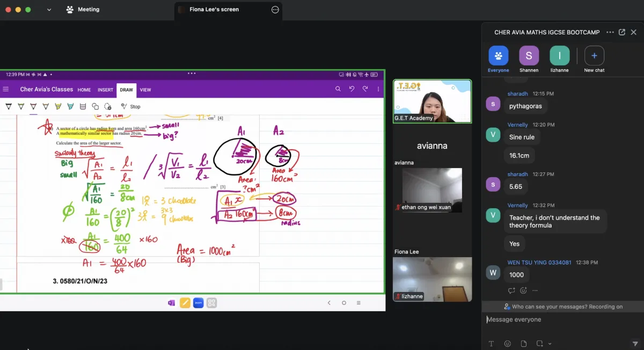Close the chat panel
644x350 pixels.
[x=634, y=32]
